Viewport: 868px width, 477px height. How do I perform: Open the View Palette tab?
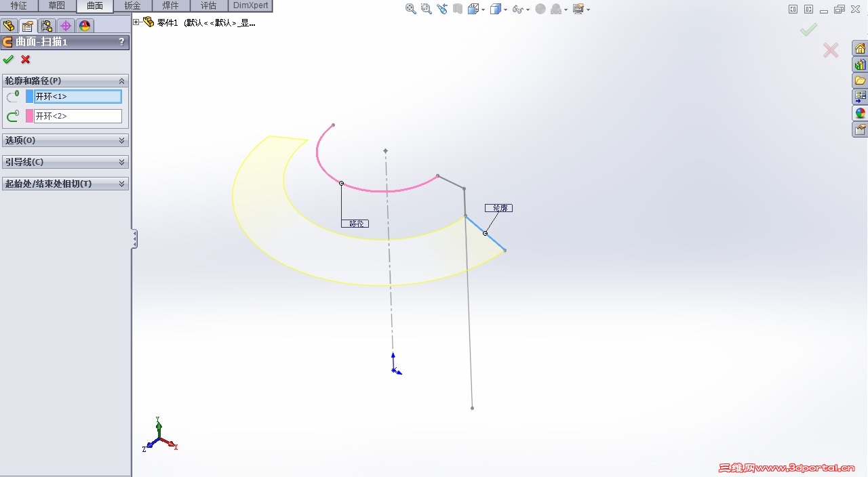point(860,97)
